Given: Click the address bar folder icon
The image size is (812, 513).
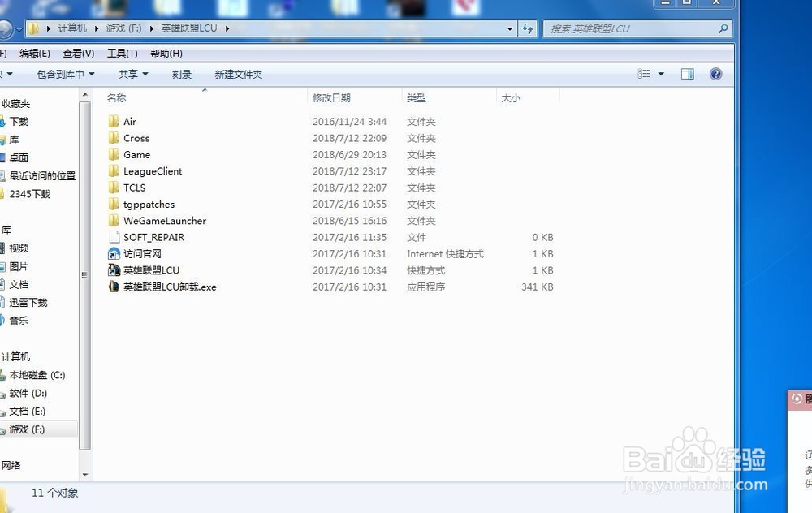Looking at the screenshot, I should click(x=33, y=28).
